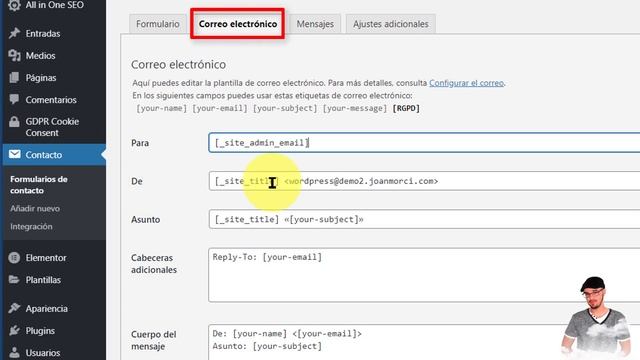The image size is (640, 360).
Task: Focus the Asunto input field
Action: tap(424, 219)
